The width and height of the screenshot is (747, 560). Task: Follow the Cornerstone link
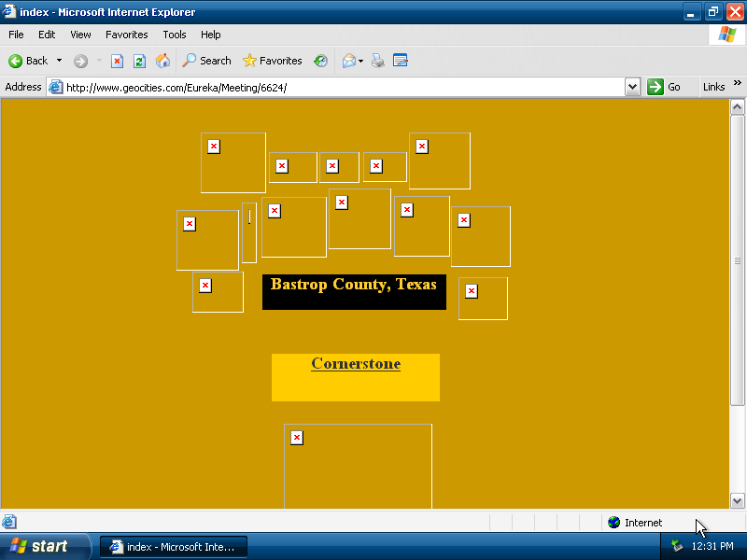[x=356, y=363]
